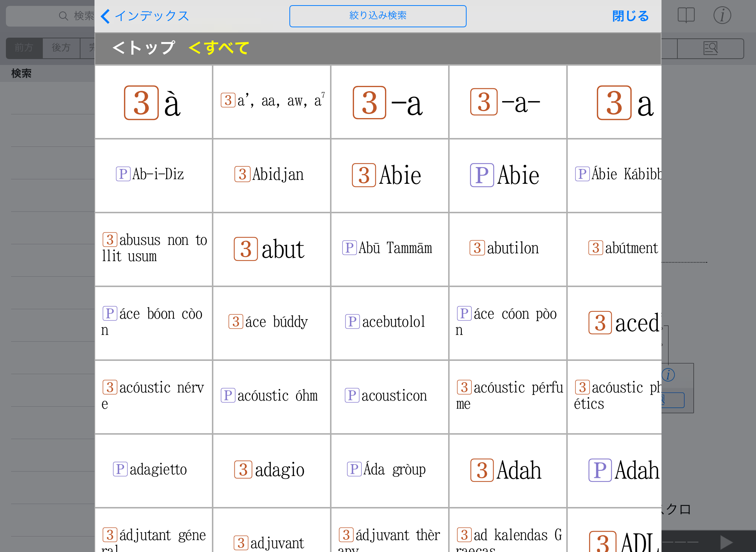Image resolution: width=756 pixels, height=552 pixels.
Task: Open the 'abut' index entry
Action: click(x=271, y=249)
